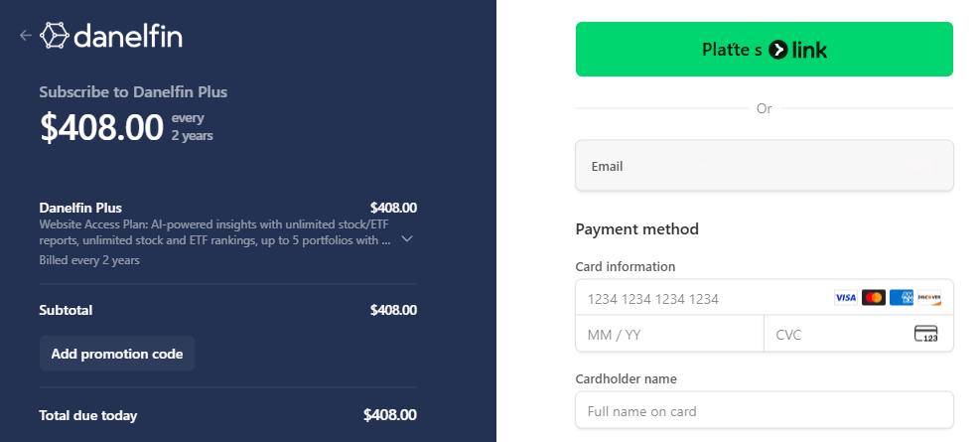980x442 pixels.
Task: Click the Add promotion code button
Action: tap(117, 354)
